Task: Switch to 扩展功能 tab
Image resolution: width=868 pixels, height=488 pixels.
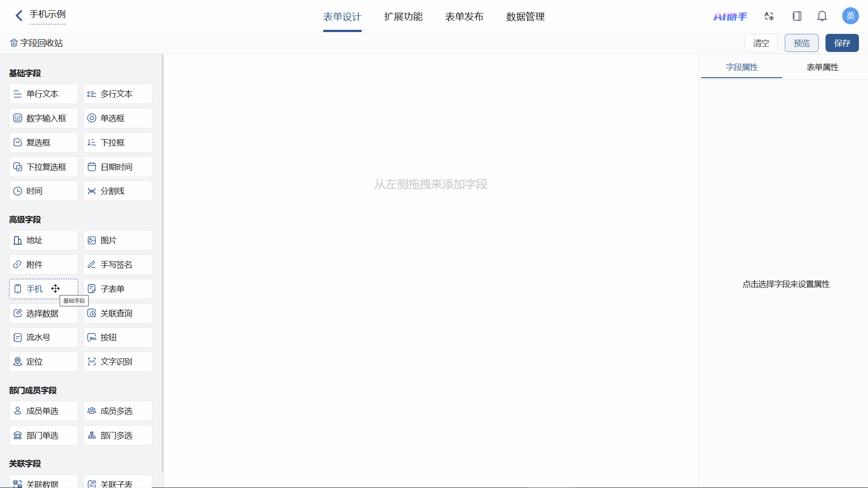Action: (403, 17)
